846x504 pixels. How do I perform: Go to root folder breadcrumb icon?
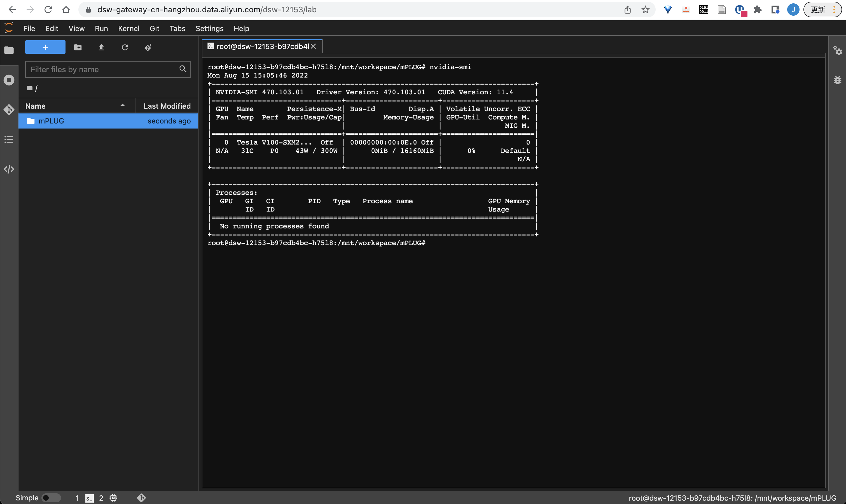[30, 88]
